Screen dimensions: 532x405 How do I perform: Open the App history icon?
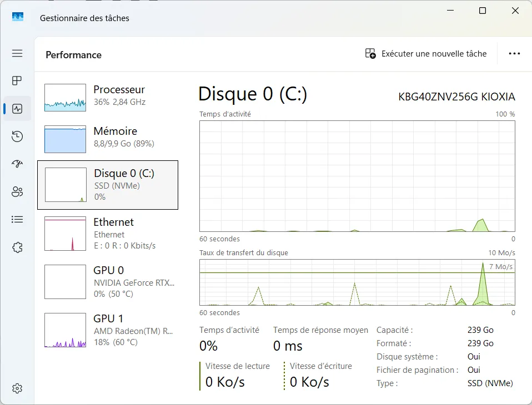(17, 136)
